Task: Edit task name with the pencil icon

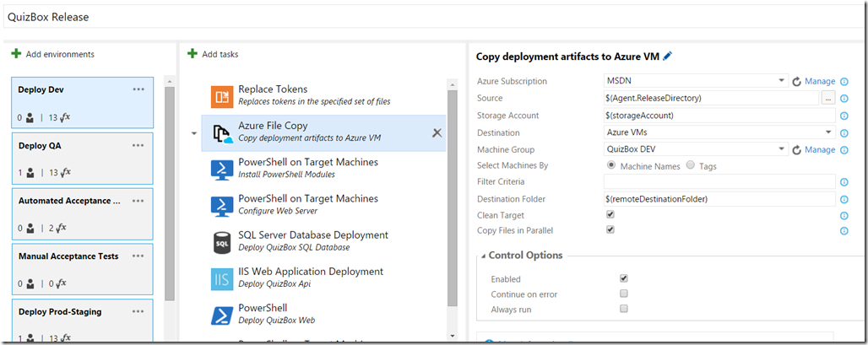Action: [667, 56]
